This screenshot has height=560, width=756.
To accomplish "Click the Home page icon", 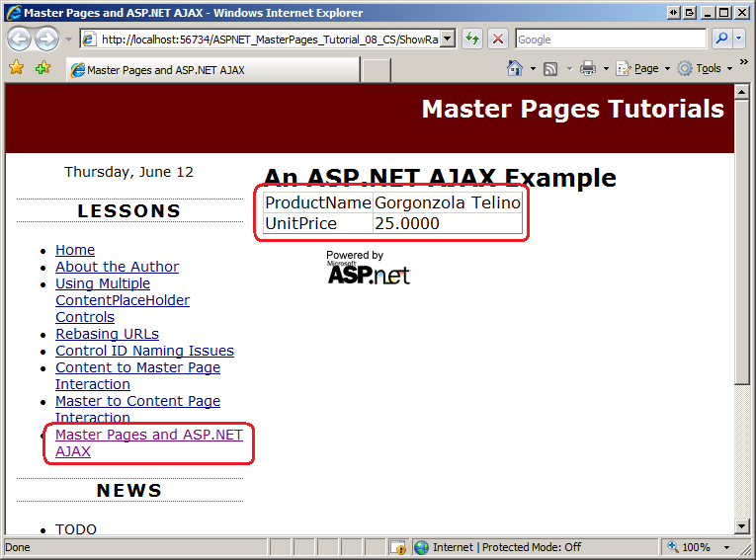I will [515, 68].
